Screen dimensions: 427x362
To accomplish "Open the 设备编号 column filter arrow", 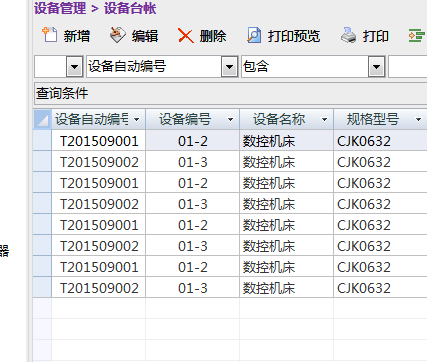I will pyautogui.click(x=230, y=119).
